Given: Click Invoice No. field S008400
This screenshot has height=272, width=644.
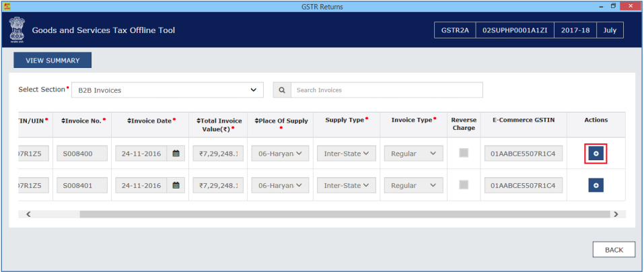Looking at the screenshot, I should [81, 154].
